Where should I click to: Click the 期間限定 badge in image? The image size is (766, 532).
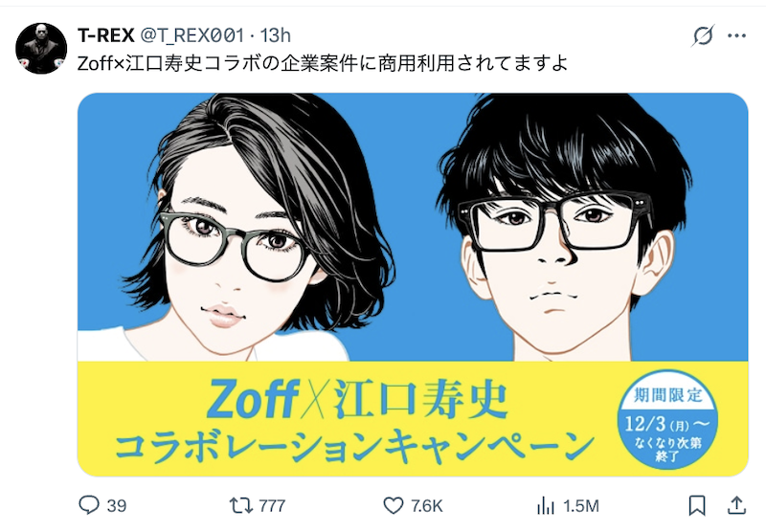tap(667, 420)
